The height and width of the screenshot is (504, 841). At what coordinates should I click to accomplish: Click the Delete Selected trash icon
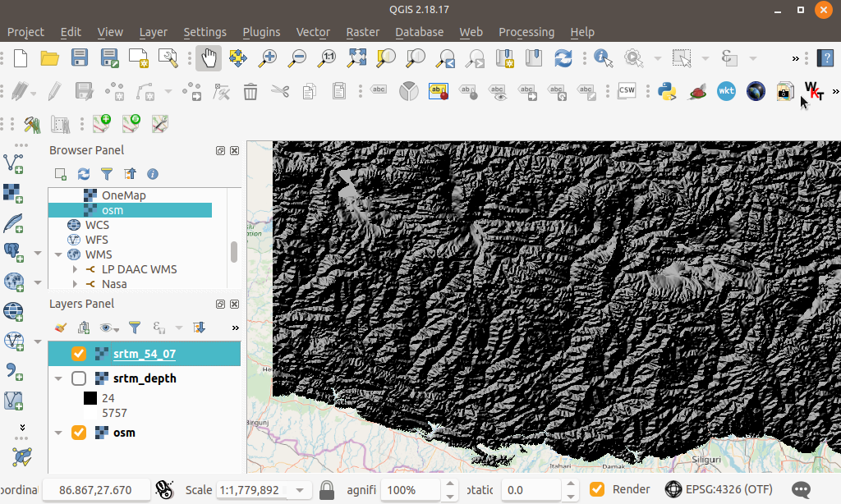click(x=250, y=92)
